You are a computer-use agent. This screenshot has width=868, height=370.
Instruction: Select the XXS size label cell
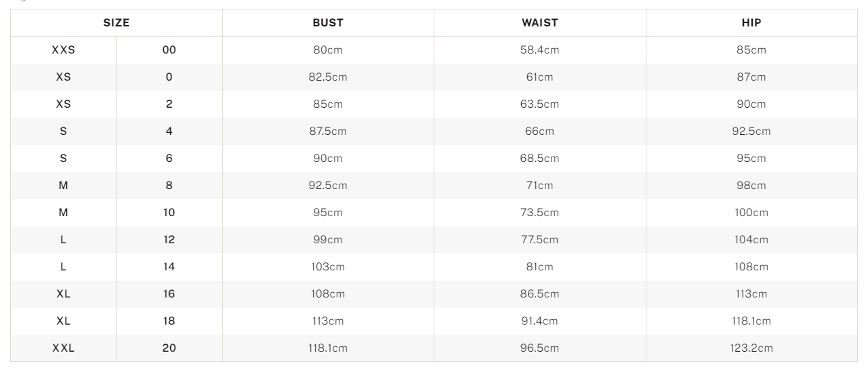(x=63, y=50)
